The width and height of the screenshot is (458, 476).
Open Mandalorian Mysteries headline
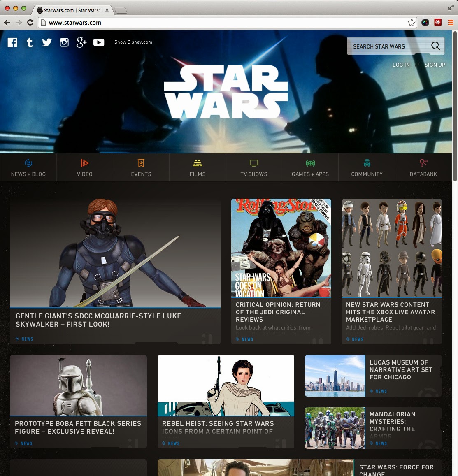tap(393, 425)
